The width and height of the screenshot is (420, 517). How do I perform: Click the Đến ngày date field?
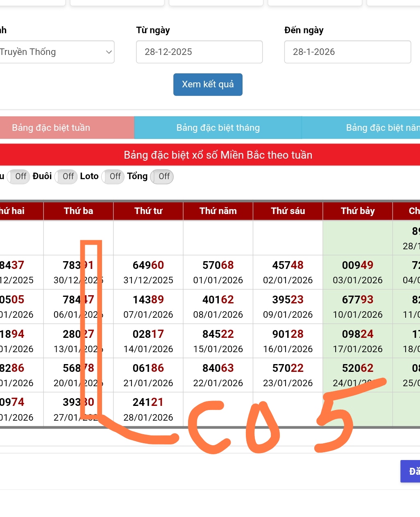(347, 52)
